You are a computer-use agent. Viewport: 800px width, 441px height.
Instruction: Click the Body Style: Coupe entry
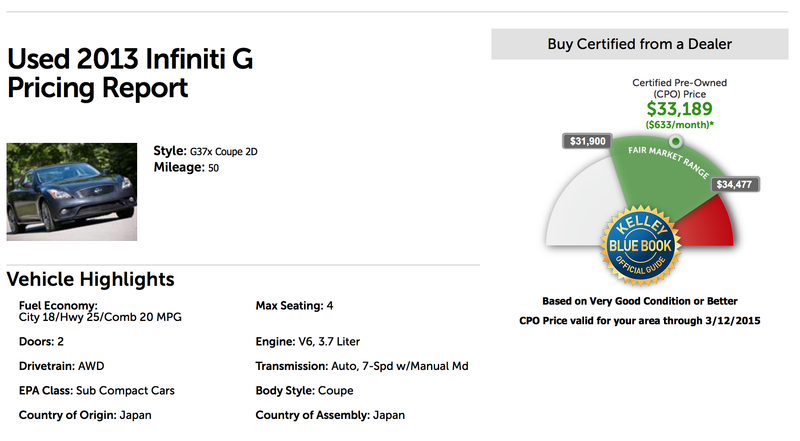click(305, 390)
